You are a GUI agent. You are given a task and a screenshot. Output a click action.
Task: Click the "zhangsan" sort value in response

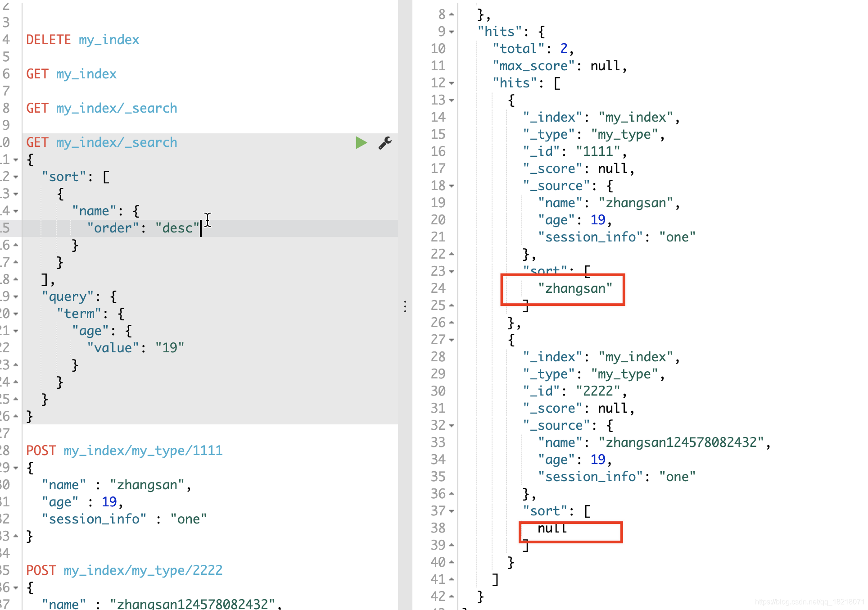575,288
